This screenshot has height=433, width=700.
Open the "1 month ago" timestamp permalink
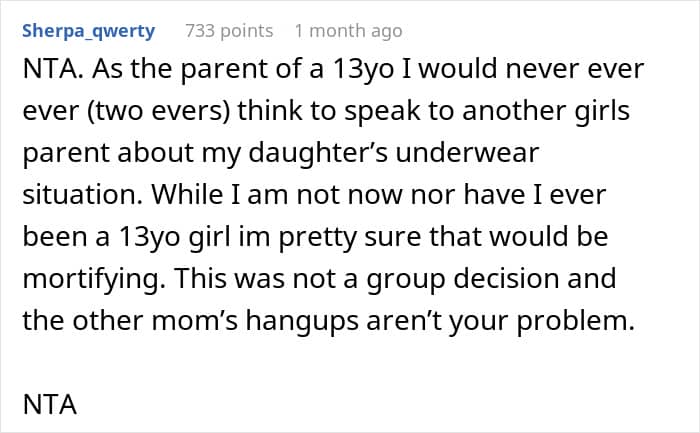click(x=348, y=31)
